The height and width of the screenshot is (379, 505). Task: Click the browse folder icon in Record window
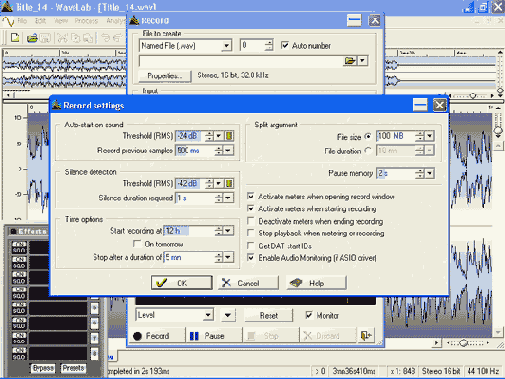(350, 61)
